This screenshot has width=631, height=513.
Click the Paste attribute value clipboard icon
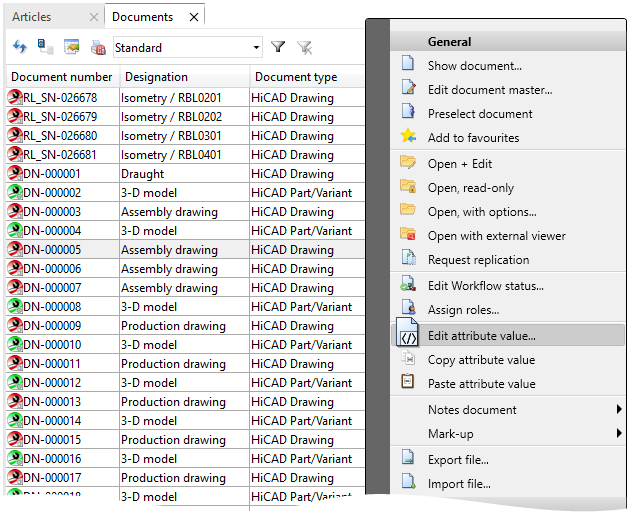point(408,381)
